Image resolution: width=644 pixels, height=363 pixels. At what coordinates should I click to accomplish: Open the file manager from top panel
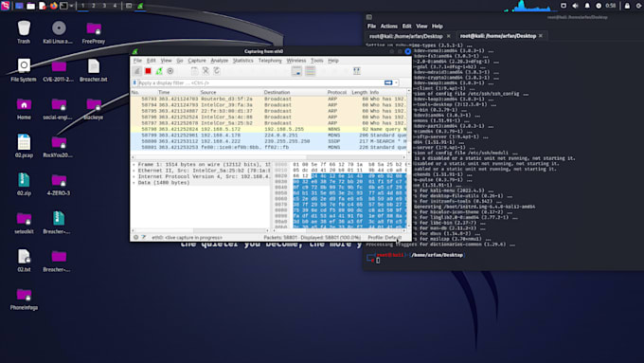[x=31, y=6]
